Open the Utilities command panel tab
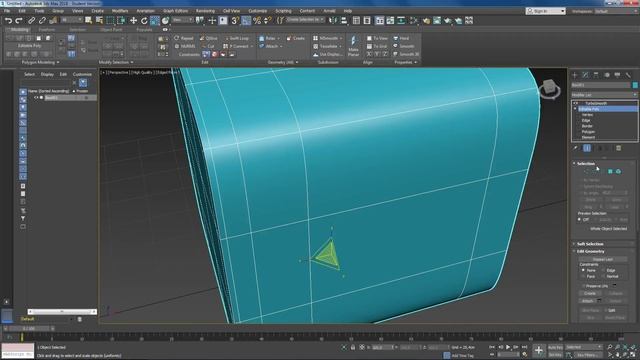The height and width of the screenshot is (360, 640). [x=628, y=75]
